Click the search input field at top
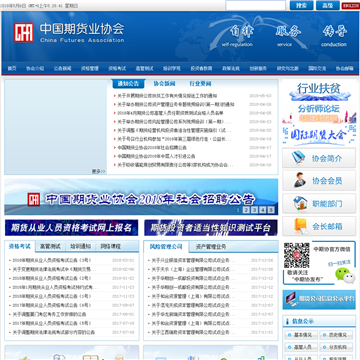The image size is (360, 360). point(255,5)
